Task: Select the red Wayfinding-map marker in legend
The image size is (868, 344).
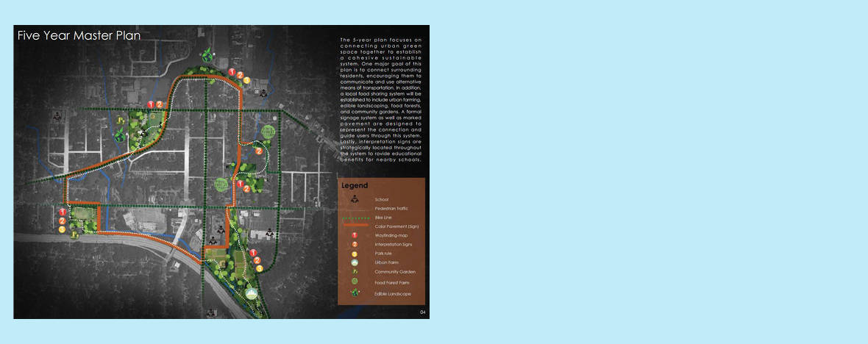Action: [355, 235]
